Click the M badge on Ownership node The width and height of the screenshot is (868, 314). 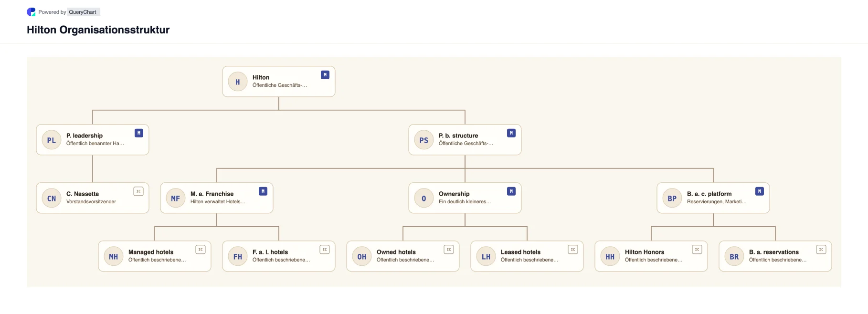tap(511, 191)
